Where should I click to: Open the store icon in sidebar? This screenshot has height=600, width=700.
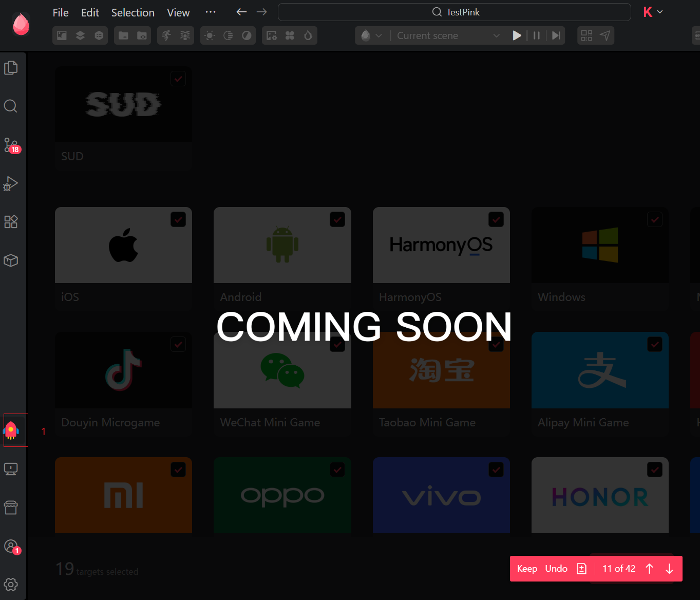pos(11,508)
